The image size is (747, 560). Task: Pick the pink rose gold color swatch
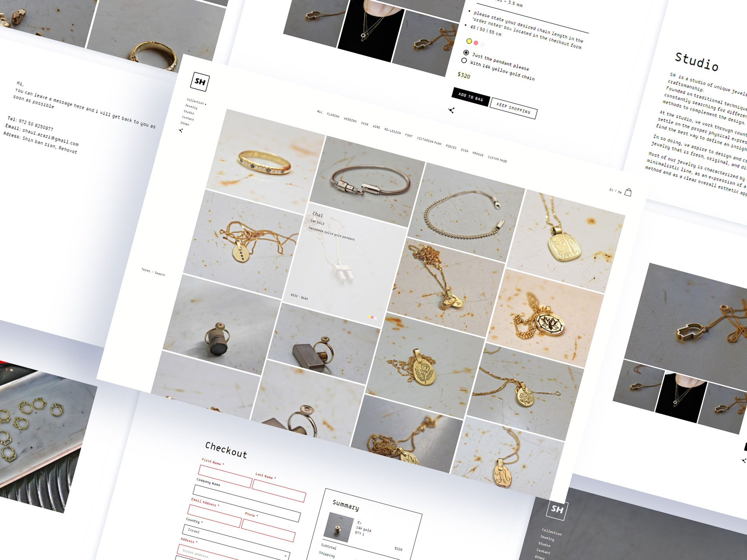pyautogui.click(x=476, y=43)
